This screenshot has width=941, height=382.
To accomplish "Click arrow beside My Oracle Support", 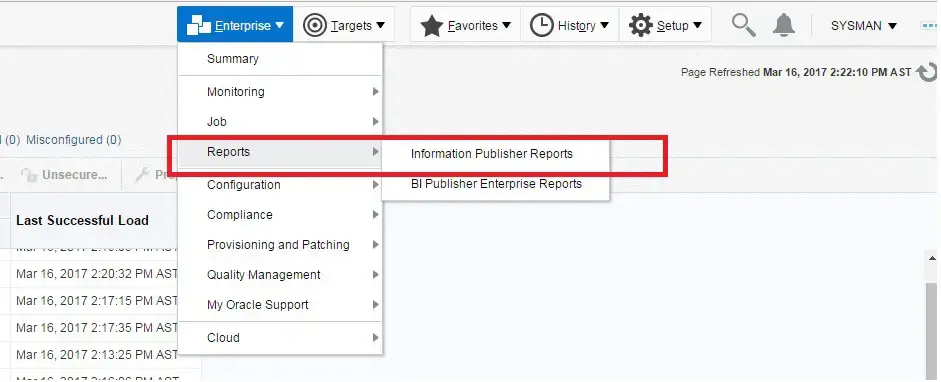I will click(376, 305).
